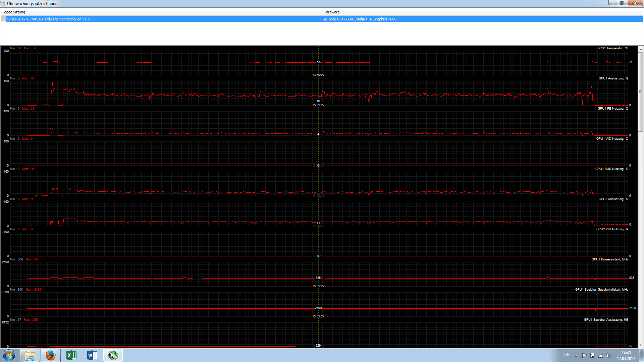Minimize the Überwachungsaufzeichnung window
Screen dimensions: 644x362
pos(613,3)
